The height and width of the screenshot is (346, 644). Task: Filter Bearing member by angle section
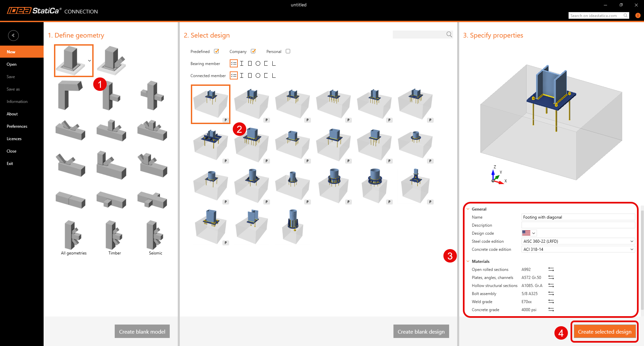(274, 63)
